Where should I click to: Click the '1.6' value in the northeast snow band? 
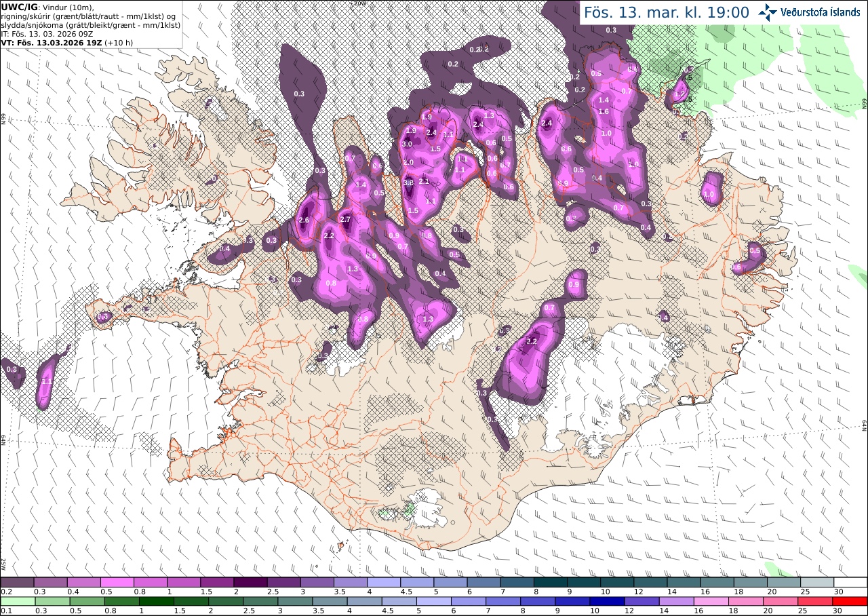pos(604,112)
